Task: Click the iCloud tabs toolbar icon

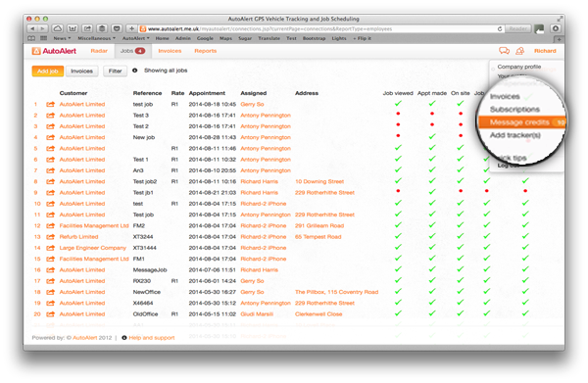Action: (58, 28)
